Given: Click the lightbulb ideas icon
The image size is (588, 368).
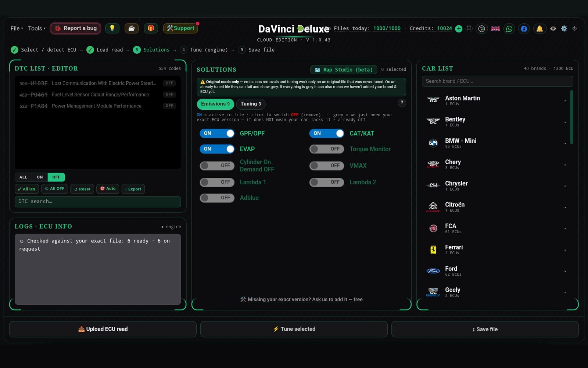Looking at the screenshot, I should tap(112, 28).
